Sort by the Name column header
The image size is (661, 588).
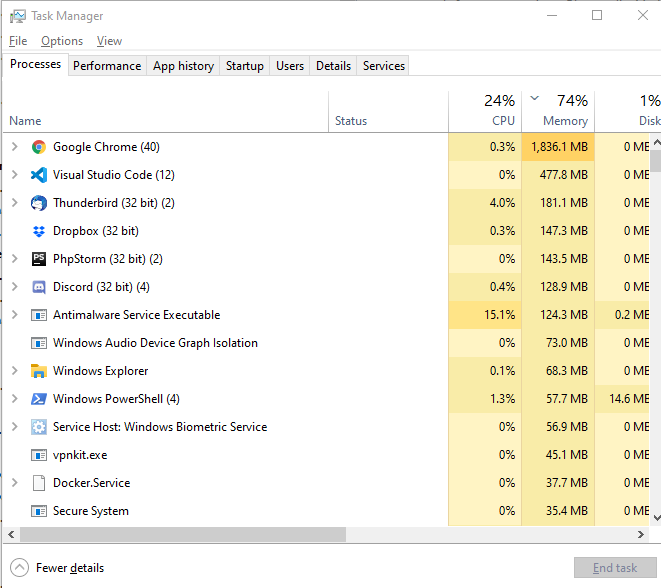pos(165,112)
